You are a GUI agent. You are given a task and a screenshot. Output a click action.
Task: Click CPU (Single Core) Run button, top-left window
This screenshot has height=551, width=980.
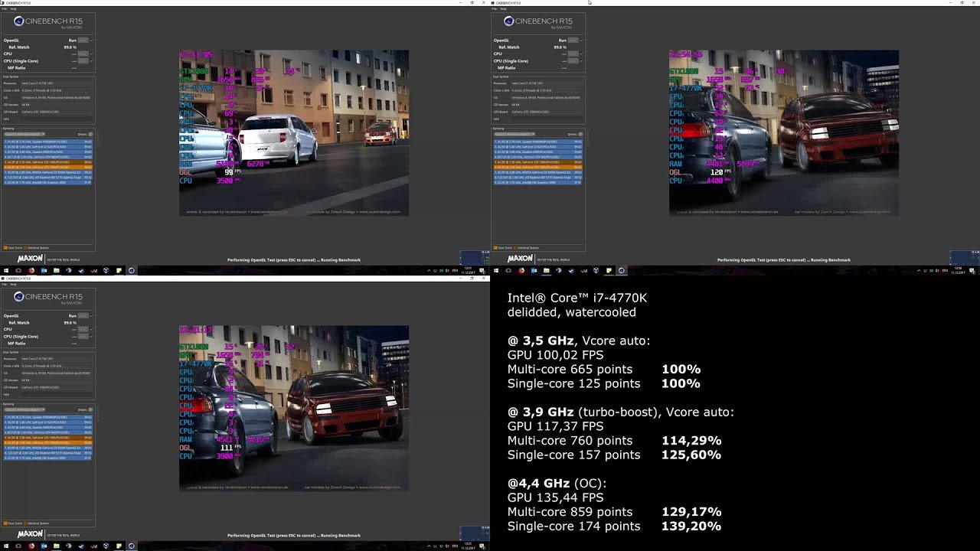point(83,61)
